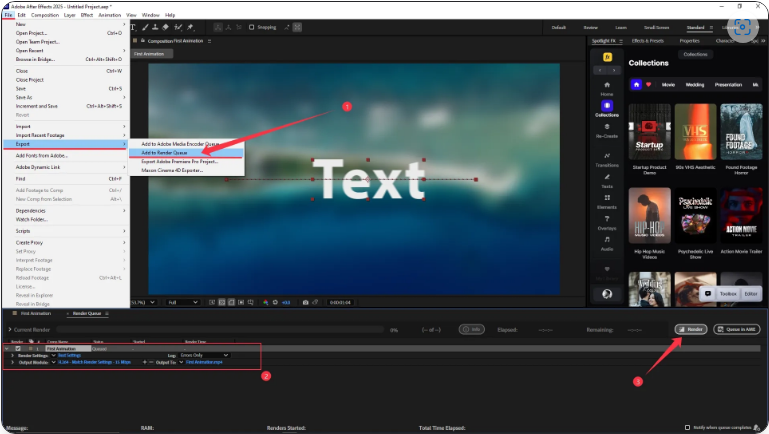Switch to the Render Queue tab
Image resolution: width=769 pixels, height=434 pixels.
[x=87, y=313]
